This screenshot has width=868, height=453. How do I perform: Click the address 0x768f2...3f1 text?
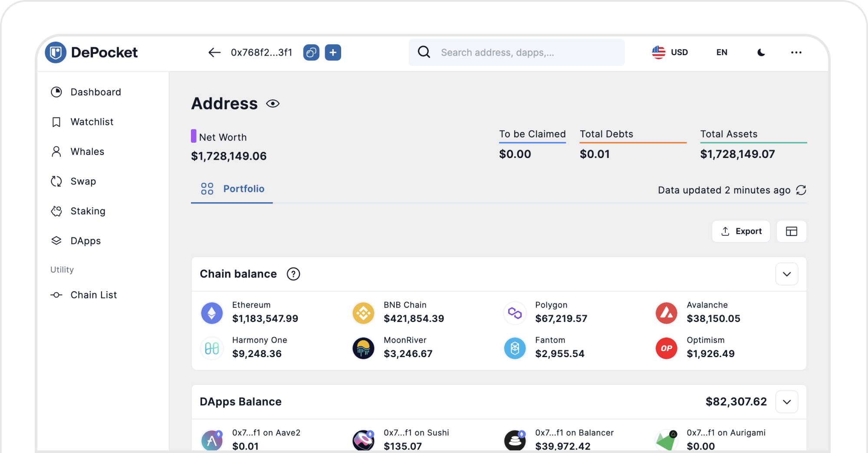pos(262,53)
